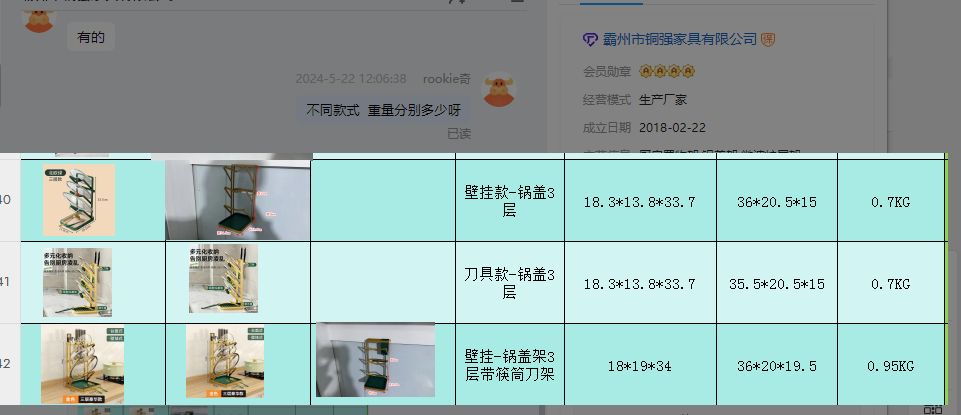Select the 有的 chat message bubble
The width and height of the screenshot is (961, 415).
point(91,37)
